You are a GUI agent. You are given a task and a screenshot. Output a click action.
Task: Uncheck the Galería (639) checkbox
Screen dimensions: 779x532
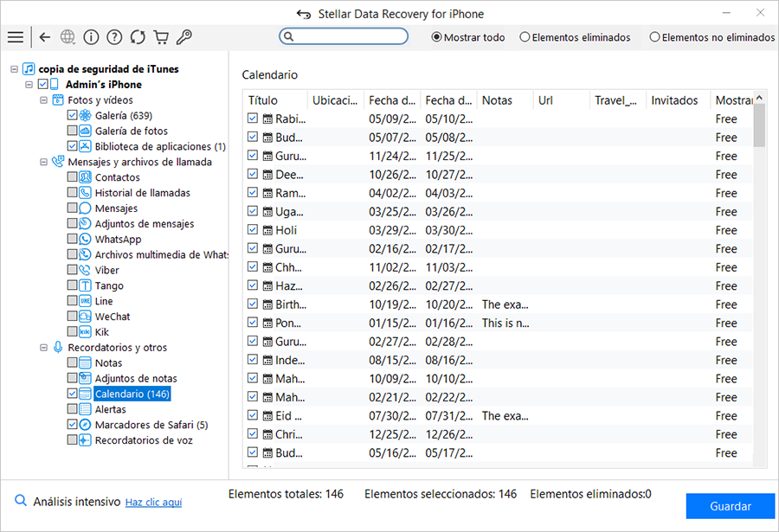click(72, 115)
